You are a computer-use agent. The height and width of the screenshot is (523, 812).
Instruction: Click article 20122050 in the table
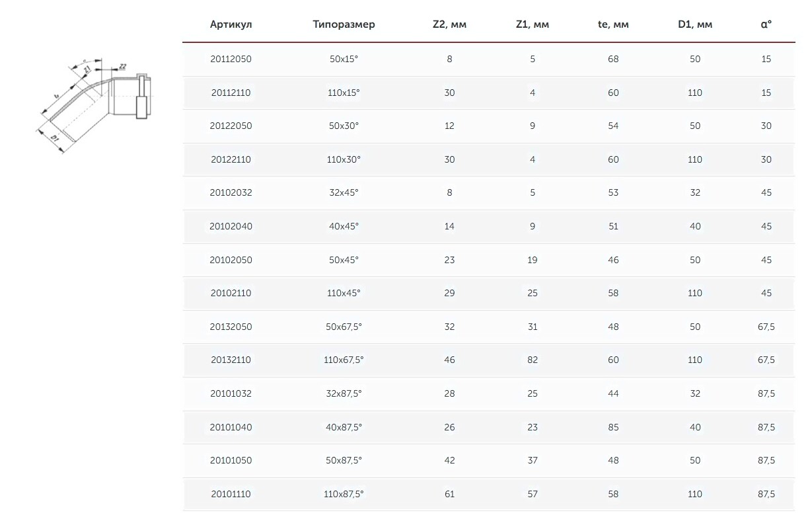(231, 126)
